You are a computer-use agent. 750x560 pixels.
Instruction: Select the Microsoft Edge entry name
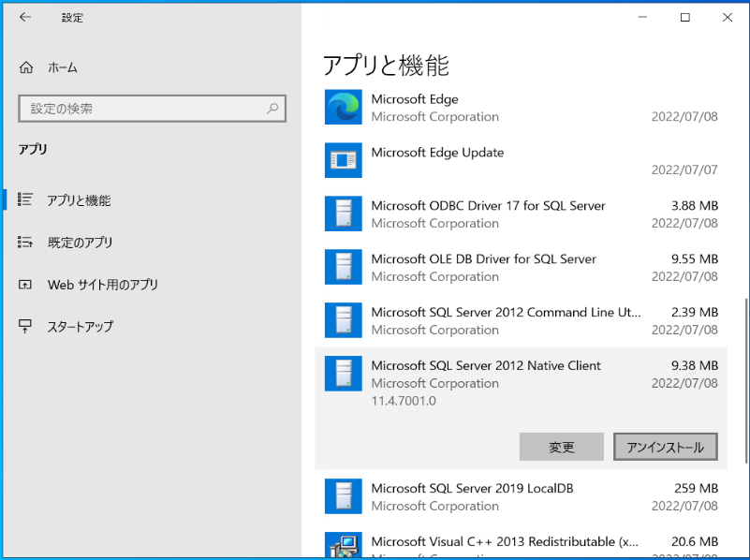point(415,99)
